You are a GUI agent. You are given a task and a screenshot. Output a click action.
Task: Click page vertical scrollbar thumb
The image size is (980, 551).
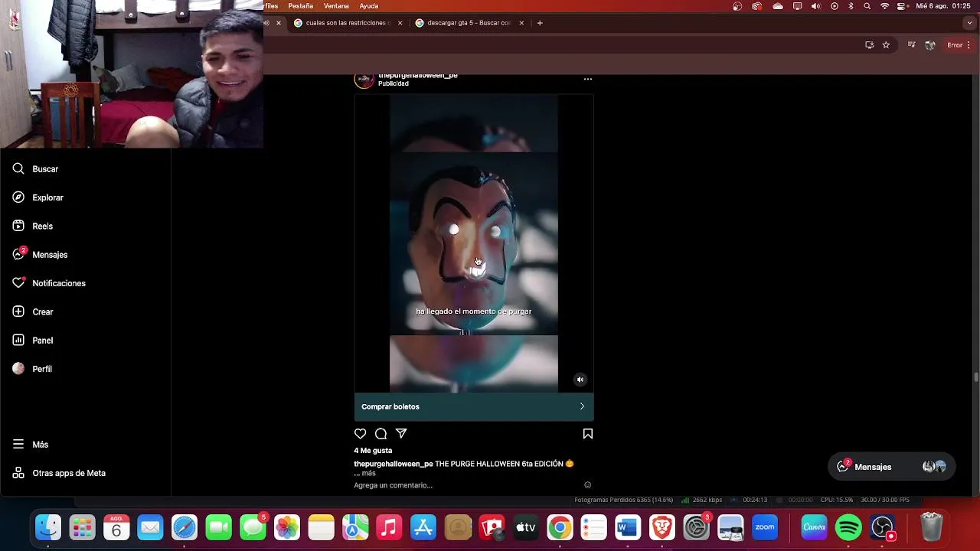[975, 377]
